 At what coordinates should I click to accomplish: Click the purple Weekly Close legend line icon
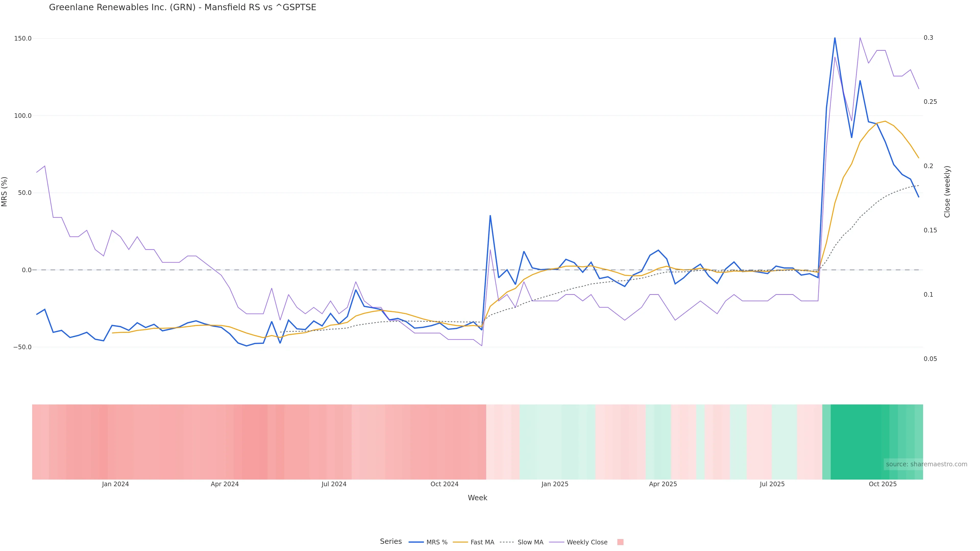coord(557,542)
